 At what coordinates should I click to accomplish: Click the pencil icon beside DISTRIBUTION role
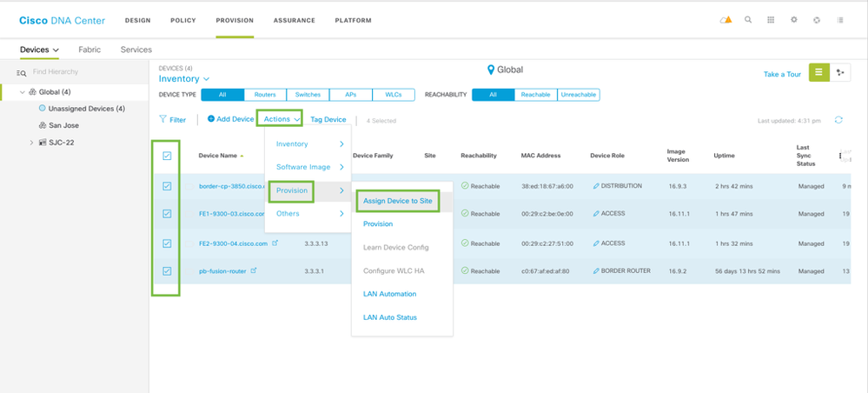pyautogui.click(x=596, y=186)
